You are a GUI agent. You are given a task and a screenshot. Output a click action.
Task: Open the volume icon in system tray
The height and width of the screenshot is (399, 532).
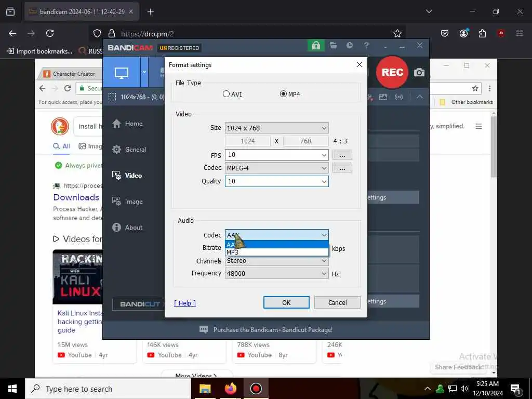click(x=464, y=389)
